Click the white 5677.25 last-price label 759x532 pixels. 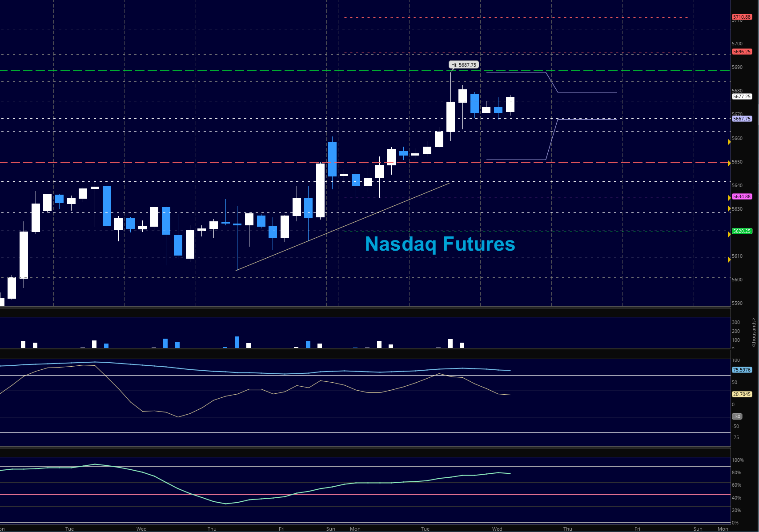point(742,96)
